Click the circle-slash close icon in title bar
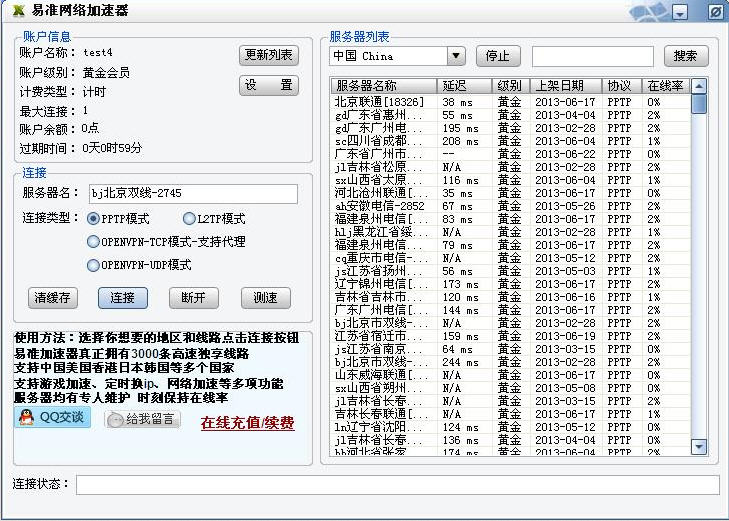This screenshot has width=729, height=521. pyautogui.click(x=715, y=12)
